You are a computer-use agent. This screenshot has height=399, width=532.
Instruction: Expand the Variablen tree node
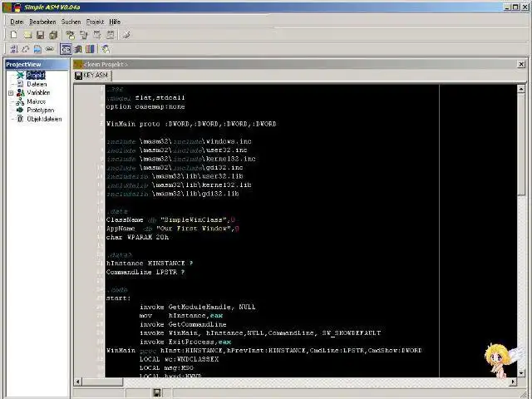[11, 92]
